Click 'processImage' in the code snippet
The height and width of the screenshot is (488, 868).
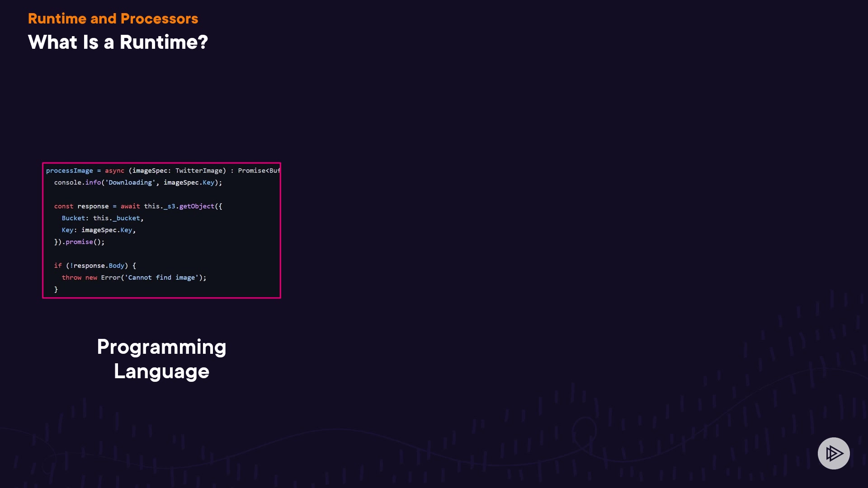69,171
